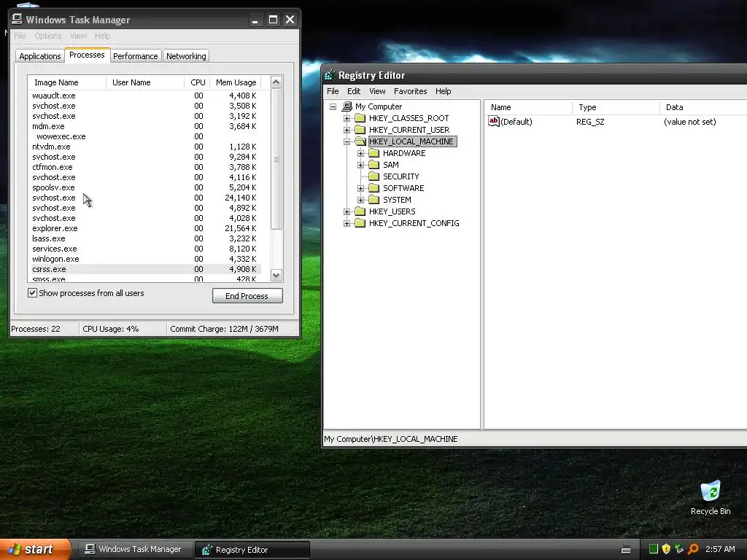Select the Processes tab
747x560 pixels.
[x=88, y=55]
